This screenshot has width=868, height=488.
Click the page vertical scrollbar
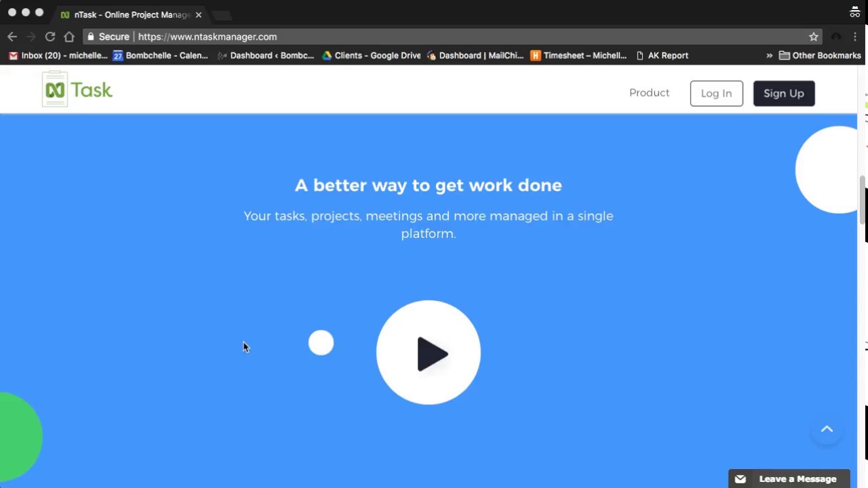click(863, 200)
